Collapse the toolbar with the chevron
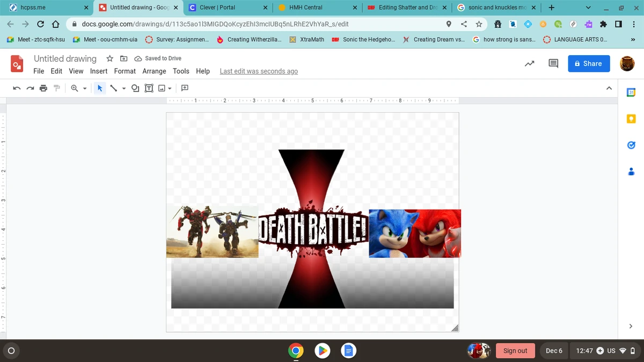The height and width of the screenshot is (362, 644). point(609,87)
